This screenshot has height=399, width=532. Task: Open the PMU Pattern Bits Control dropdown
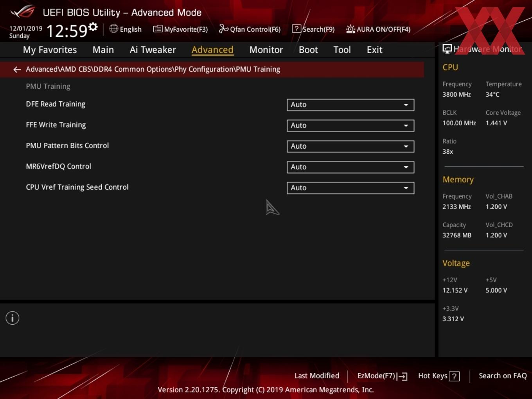tap(350, 146)
